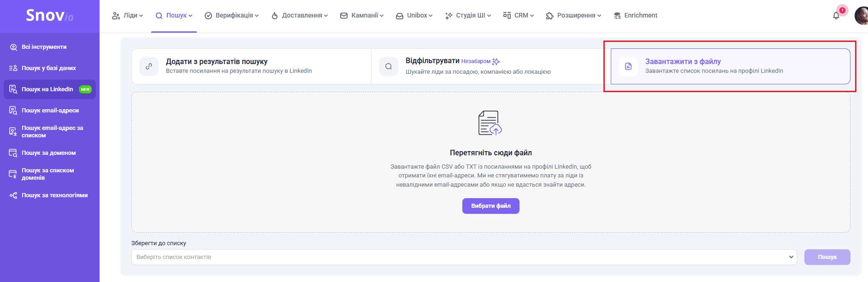Click the Кампанії envelope icon
868x282 pixels.
344,16
